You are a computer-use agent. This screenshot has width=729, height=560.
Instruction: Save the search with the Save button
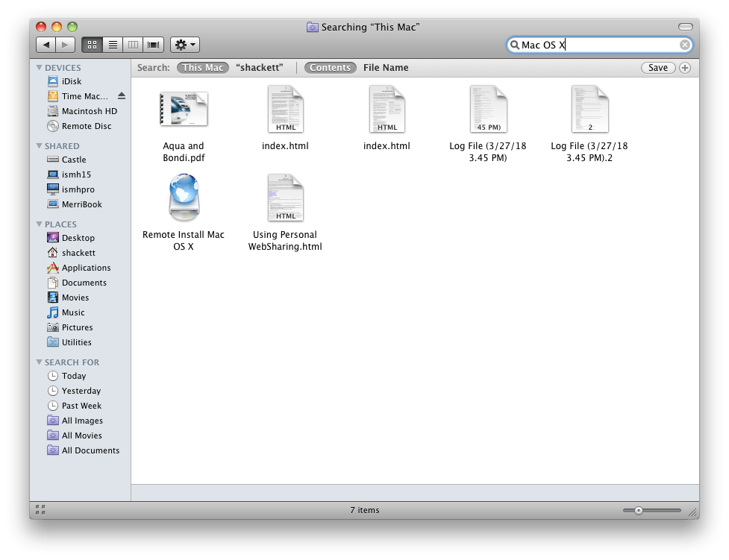[x=658, y=68]
